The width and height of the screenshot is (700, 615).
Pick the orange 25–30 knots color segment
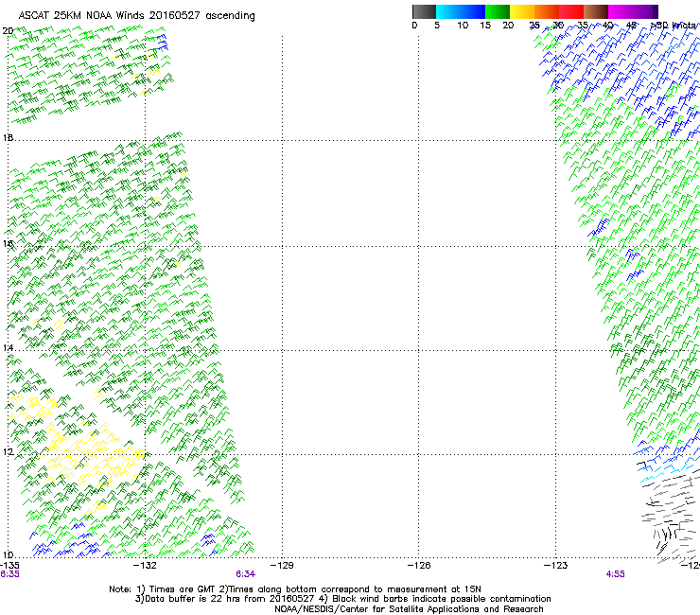547,11
